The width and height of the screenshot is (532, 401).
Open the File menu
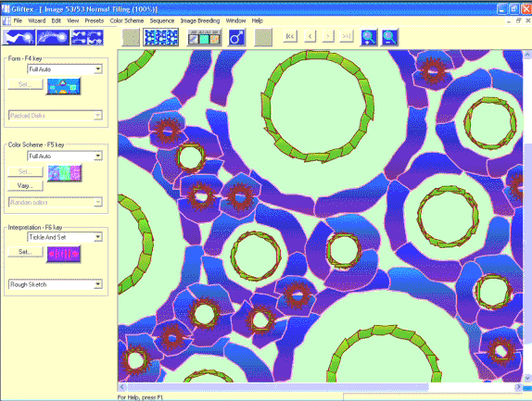pos(18,20)
